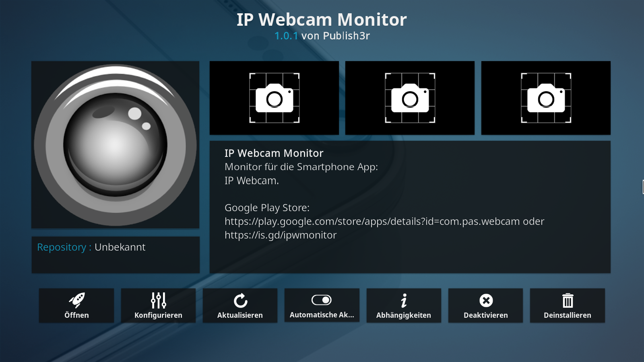Show Abhängigkeiten via the info icon
Screen dimensions: 644x362
[404, 300]
